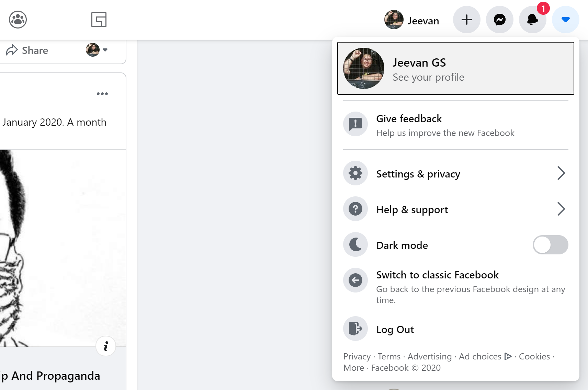
Task: Expand Help & support submenu
Action: tap(561, 209)
